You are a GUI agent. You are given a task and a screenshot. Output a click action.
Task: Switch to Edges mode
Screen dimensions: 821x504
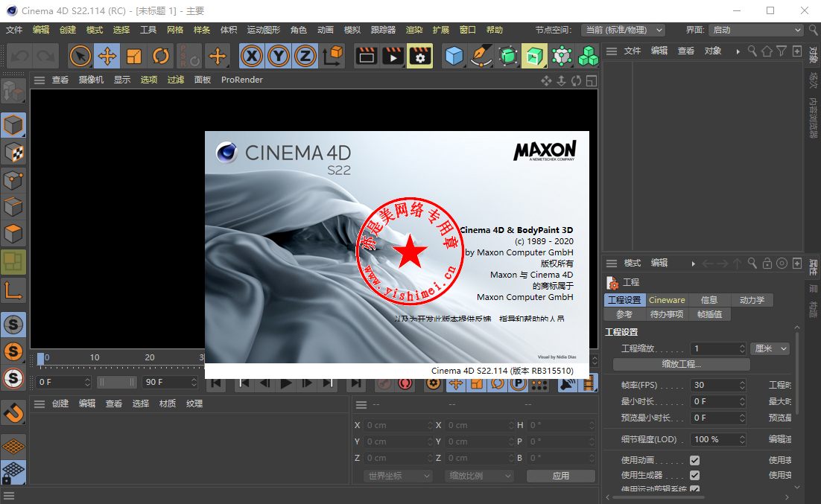pyautogui.click(x=13, y=207)
